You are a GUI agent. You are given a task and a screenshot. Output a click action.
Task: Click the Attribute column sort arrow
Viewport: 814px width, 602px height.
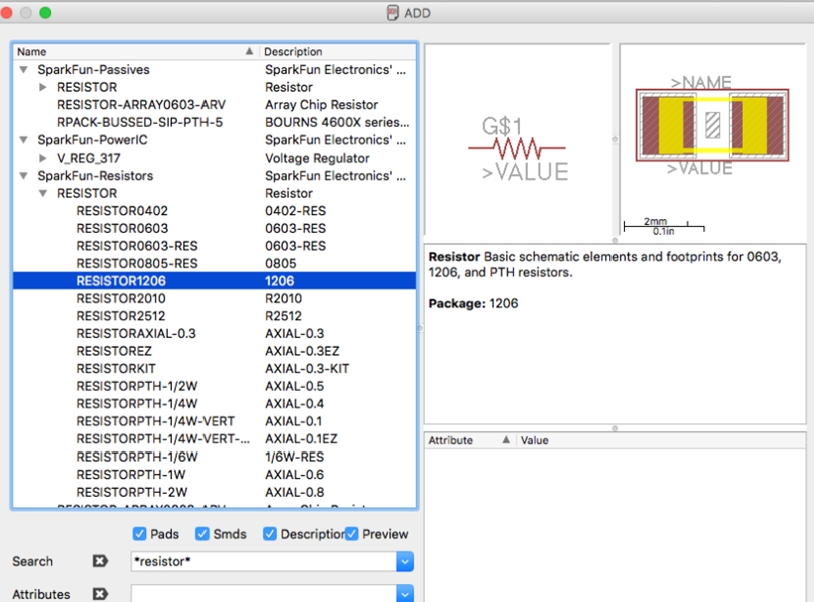tap(506, 440)
